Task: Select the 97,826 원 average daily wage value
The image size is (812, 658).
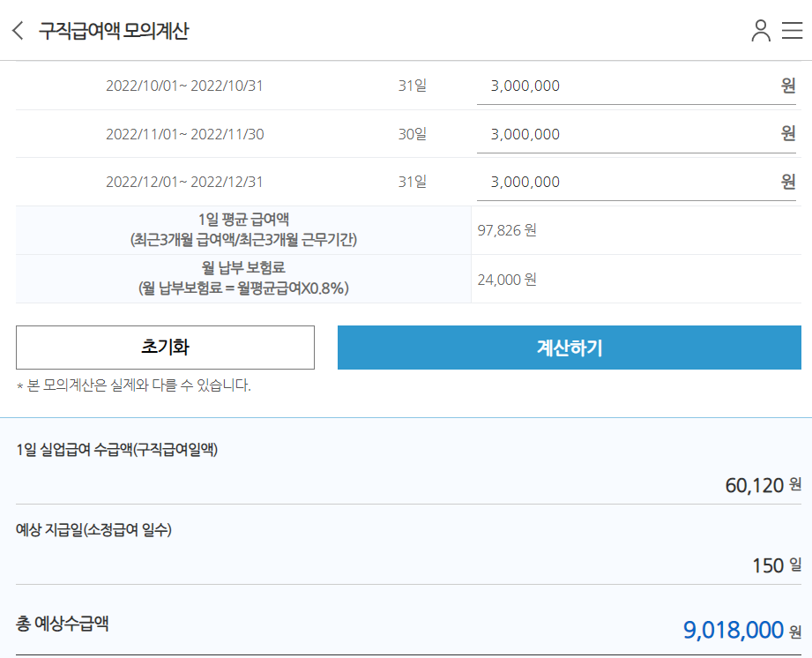Action: pyautogui.click(x=507, y=228)
